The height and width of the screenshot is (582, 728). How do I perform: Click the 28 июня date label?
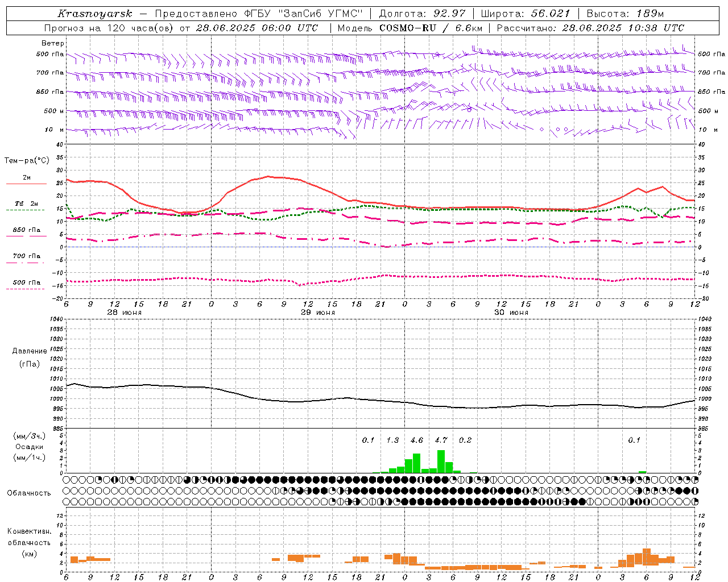click(x=125, y=313)
